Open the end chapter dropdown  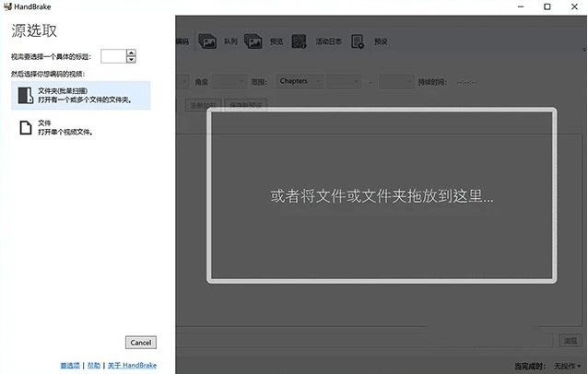(396, 81)
